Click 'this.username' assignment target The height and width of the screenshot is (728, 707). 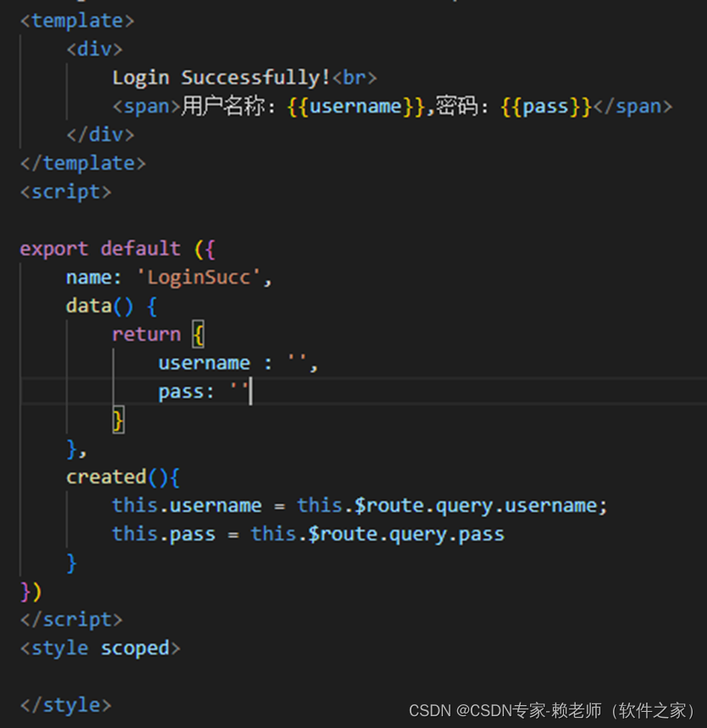coord(187,505)
